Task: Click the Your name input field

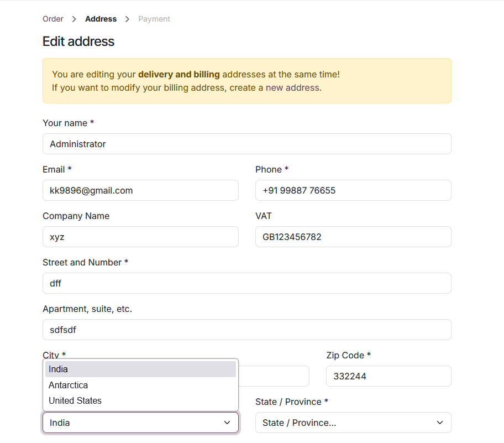Action: (x=246, y=144)
